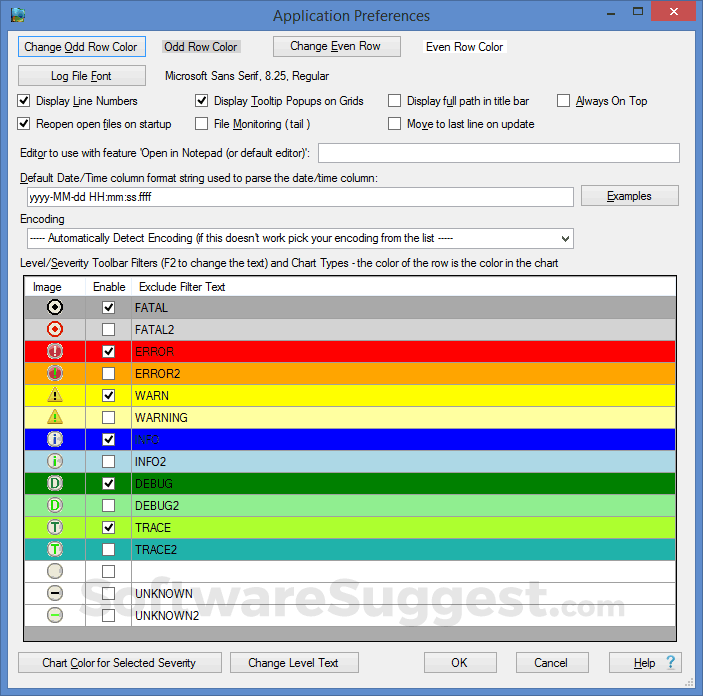Click the UNKNOWN minus-circle icon
The height and width of the screenshot is (696, 703).
pos(55,594)
